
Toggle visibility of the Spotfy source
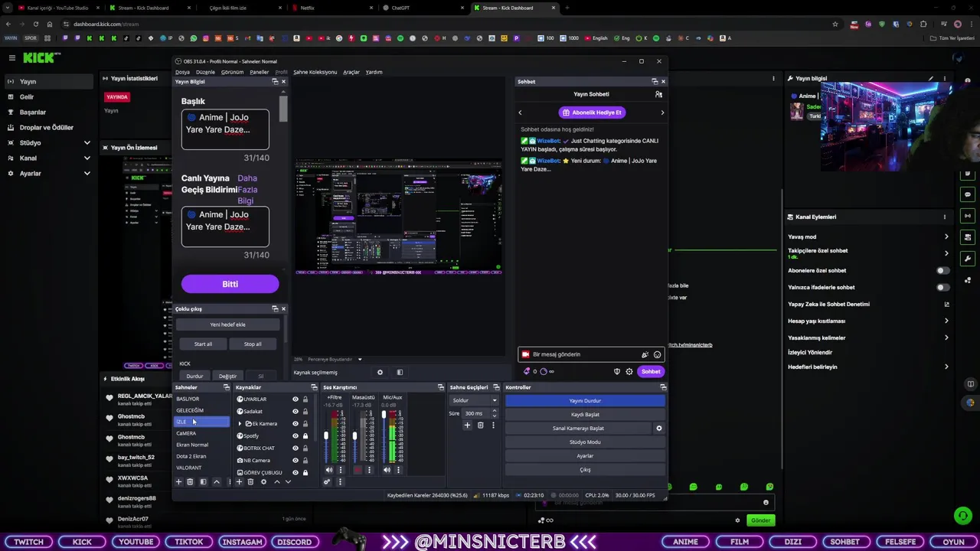point(295,436)
